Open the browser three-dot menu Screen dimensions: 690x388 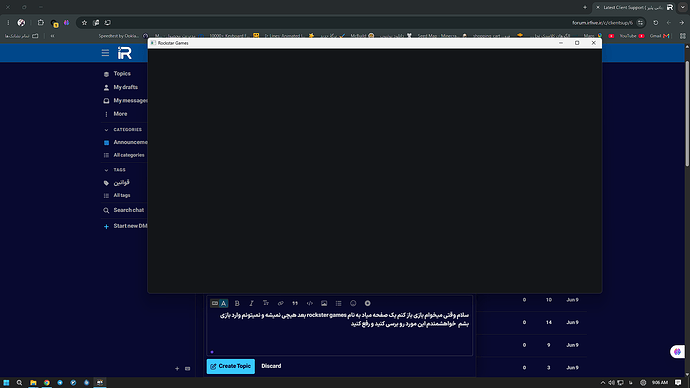point(8,23)
